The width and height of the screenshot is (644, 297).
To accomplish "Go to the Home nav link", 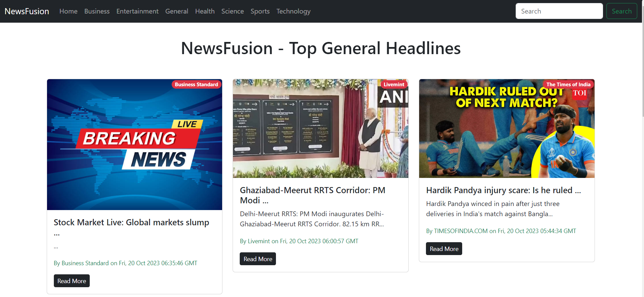I will click(68, 11).
